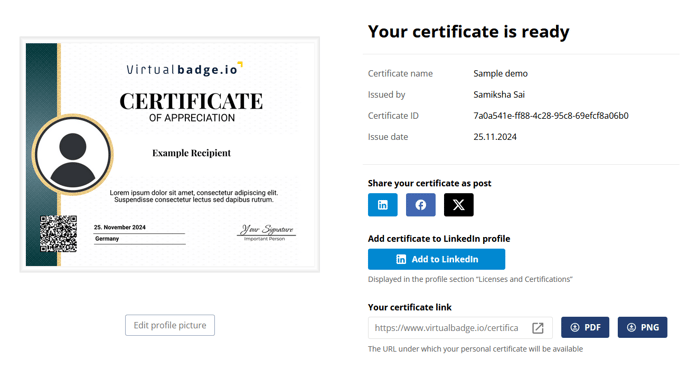
Task: Select the certificate URL field
Action: (x=460, y=328)
